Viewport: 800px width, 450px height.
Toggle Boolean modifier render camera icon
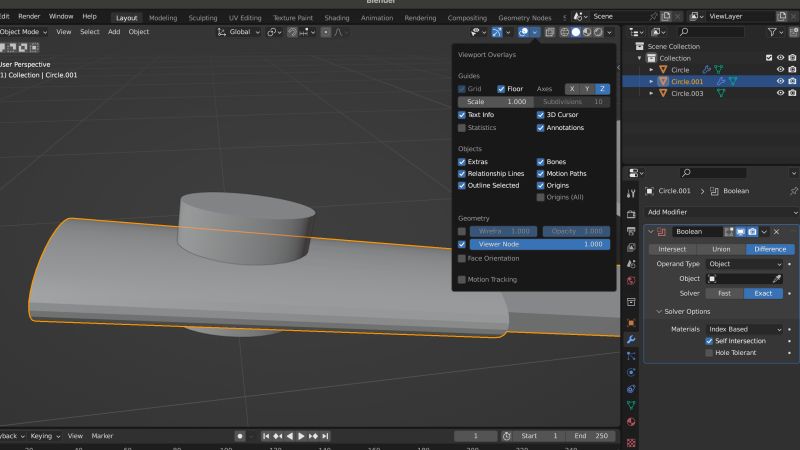tap(752, 232)
